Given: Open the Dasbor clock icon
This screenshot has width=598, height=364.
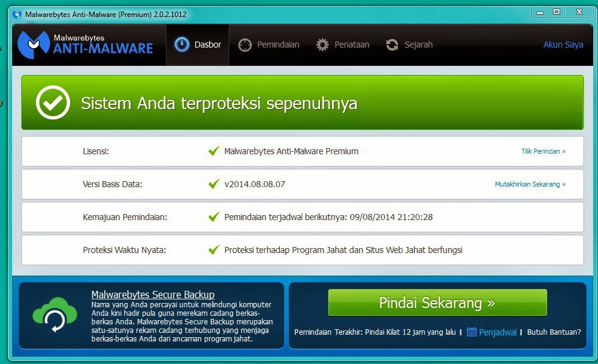Looking at the screenshot, I should pyautogui.click(x=181, y=44).
